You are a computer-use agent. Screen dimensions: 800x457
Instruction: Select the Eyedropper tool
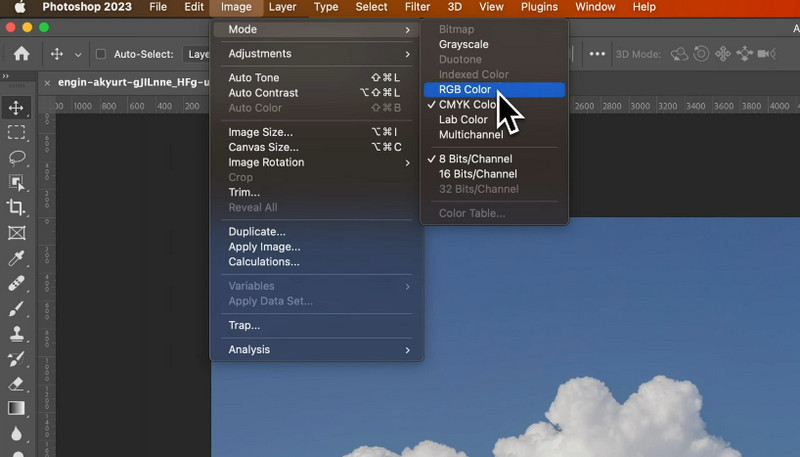(x=16, y=258)
